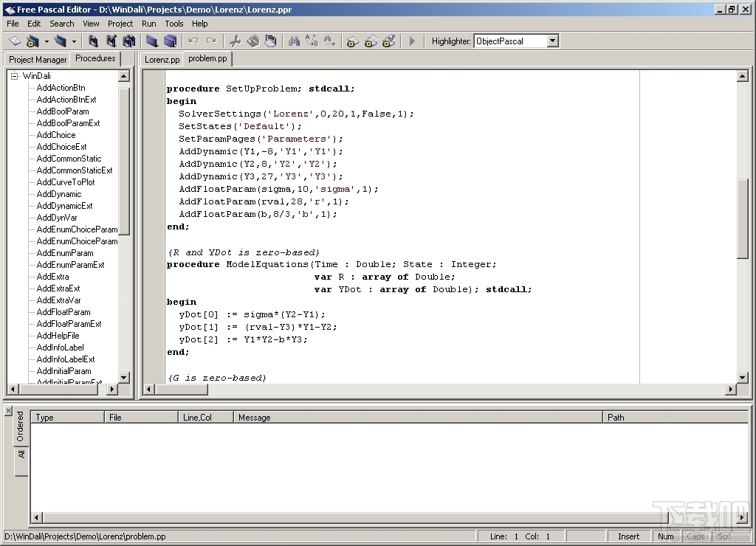Image resolution: width=756 pixels, height=546 pixels.
Task: Click the Message column header
Action: (255, 418)
